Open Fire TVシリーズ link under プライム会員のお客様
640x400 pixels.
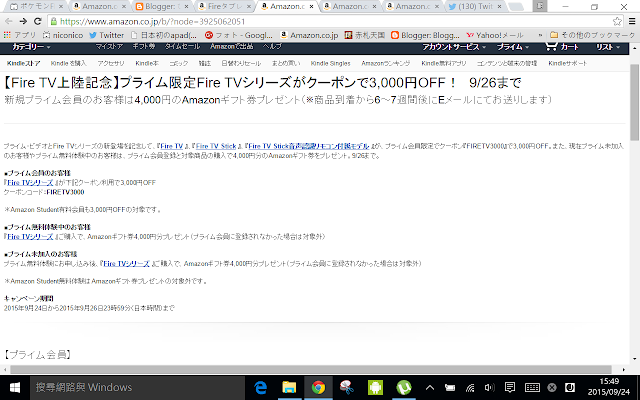click(x=30, y=182)
